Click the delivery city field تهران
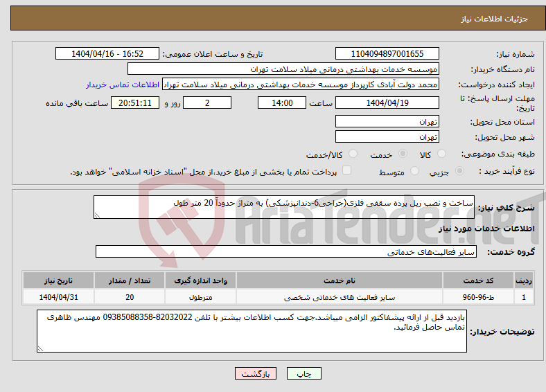 click(387, 136)
